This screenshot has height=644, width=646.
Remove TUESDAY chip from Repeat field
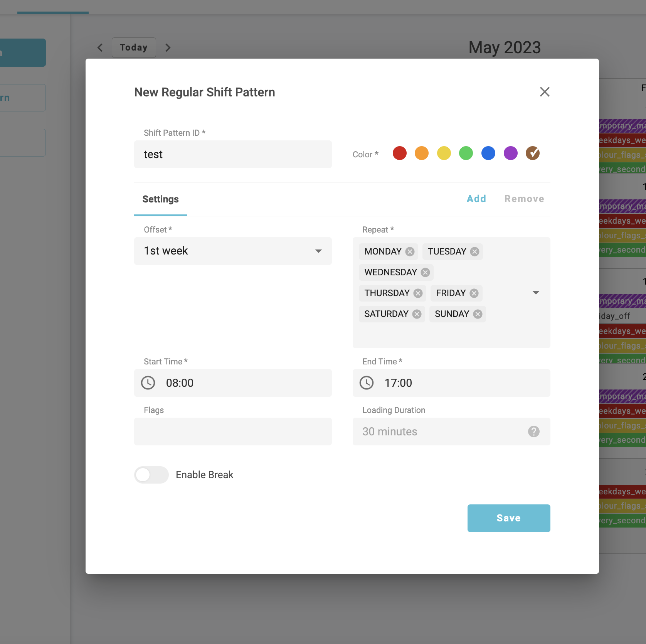474,252
